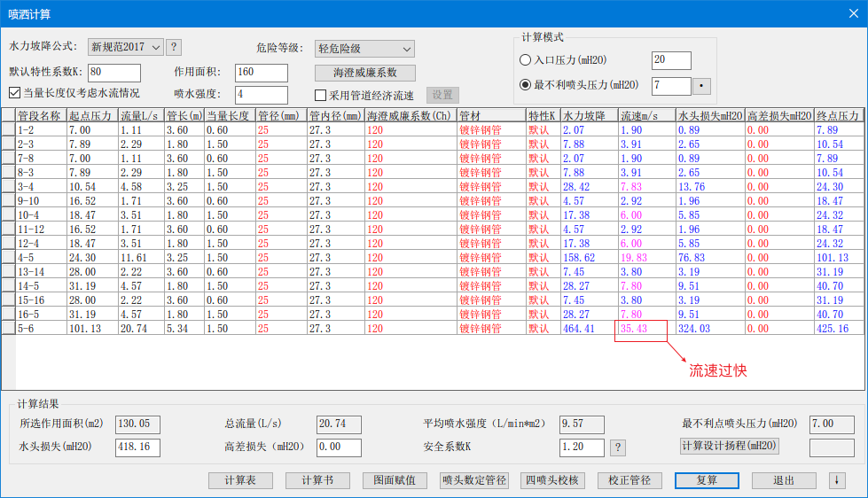Click the question mark next to safety factor K

[619, 447]
